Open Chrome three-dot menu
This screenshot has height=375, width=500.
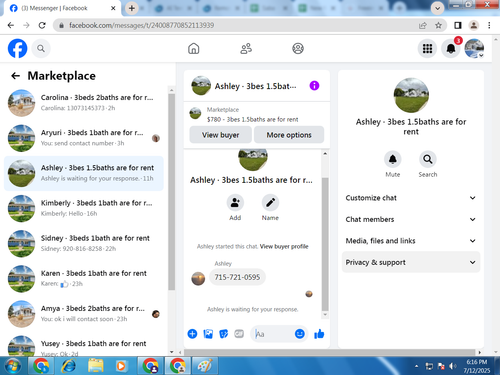click(489, 25)
